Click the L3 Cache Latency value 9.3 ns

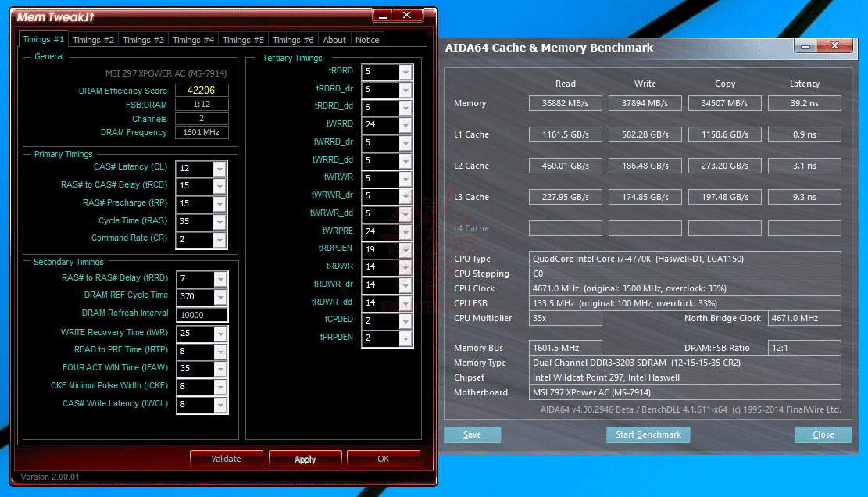pyautogui.click(x=805, y=197)
